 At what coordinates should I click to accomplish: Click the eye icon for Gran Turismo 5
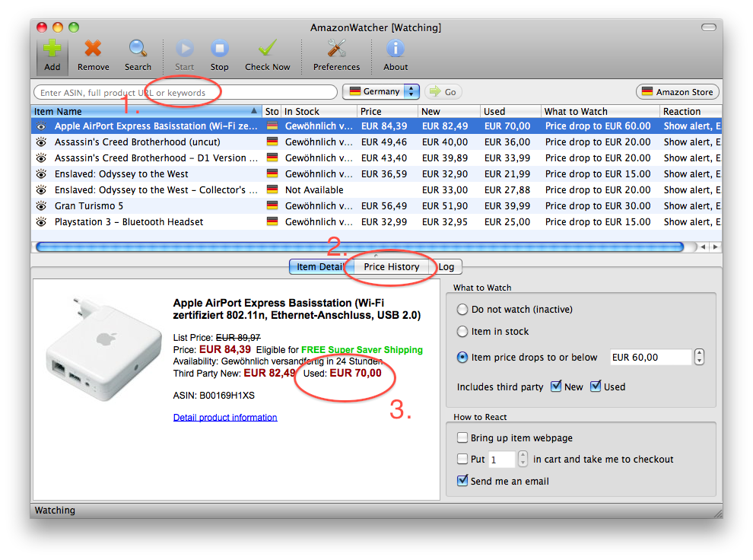[41, 206]
